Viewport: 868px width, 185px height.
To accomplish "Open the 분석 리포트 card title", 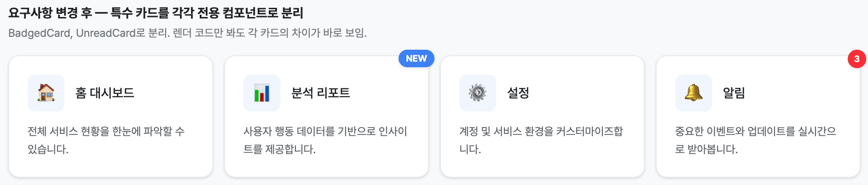I will click(321, 93).
